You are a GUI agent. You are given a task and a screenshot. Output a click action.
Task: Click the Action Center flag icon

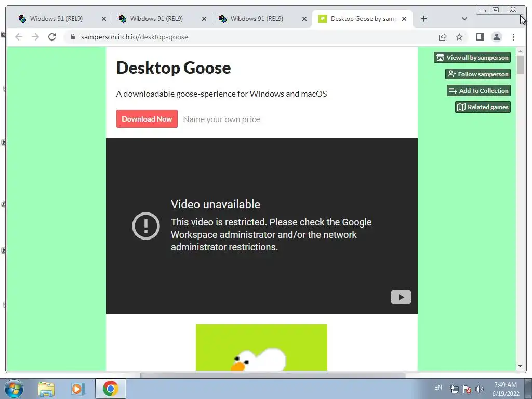(x=467, y=389)
